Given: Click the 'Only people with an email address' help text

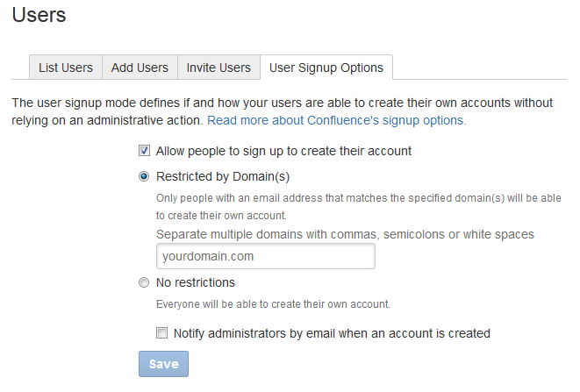Looking at the screenshot, I should 358,206.
